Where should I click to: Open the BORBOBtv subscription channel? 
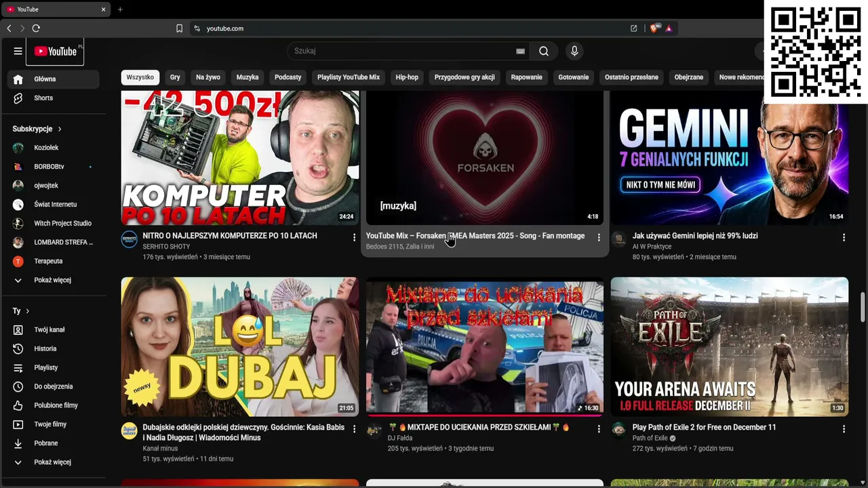click(x=54, y=167)
